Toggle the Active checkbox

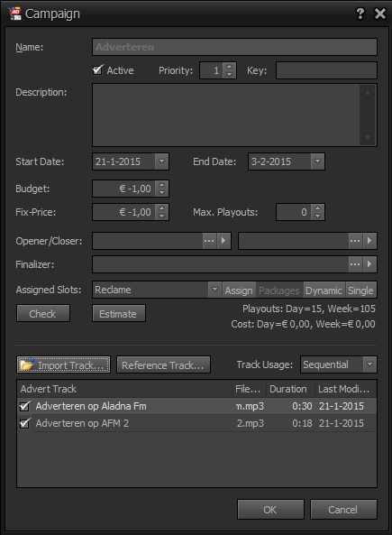pyautogui.click(x=98, y=70)
